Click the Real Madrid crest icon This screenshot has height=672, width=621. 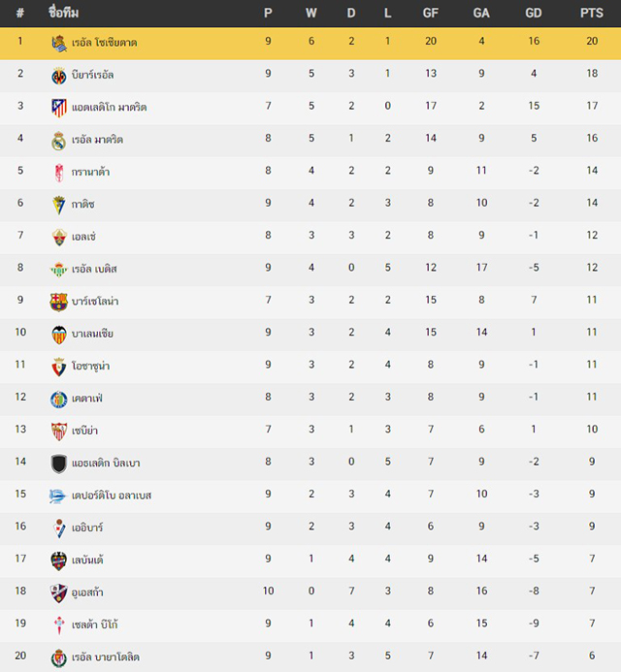click(x=59, y=141)
